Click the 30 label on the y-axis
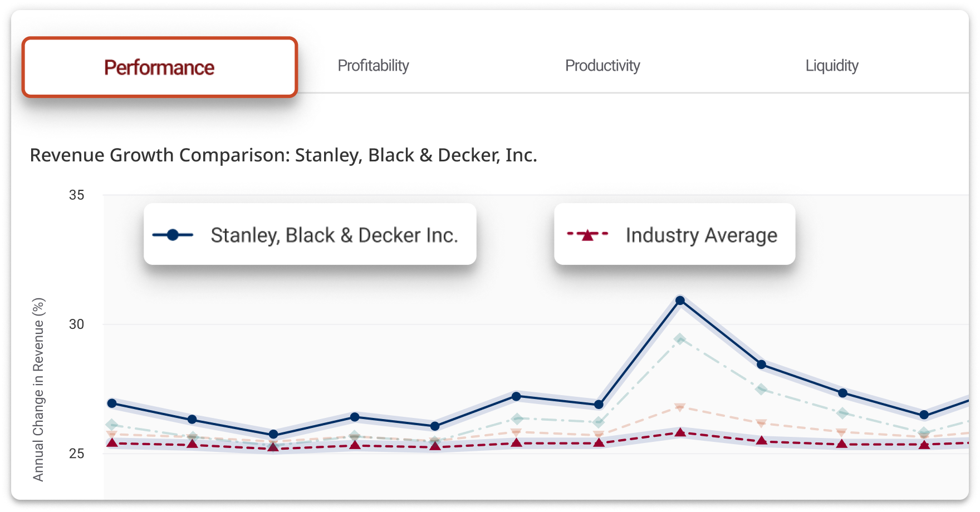This screenshot has height=512, width=980. point(77,324)
